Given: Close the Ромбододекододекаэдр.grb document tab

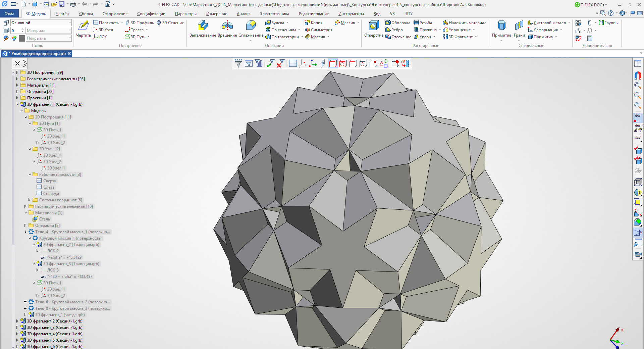Looking at the screenshot, I should pyautogui.click(x=69, y=54).
